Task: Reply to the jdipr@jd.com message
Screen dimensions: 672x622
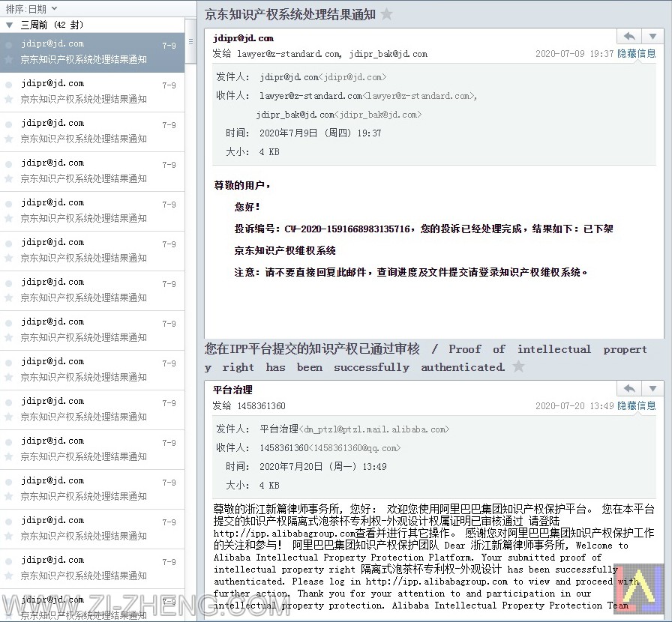Action: [629, 37]
